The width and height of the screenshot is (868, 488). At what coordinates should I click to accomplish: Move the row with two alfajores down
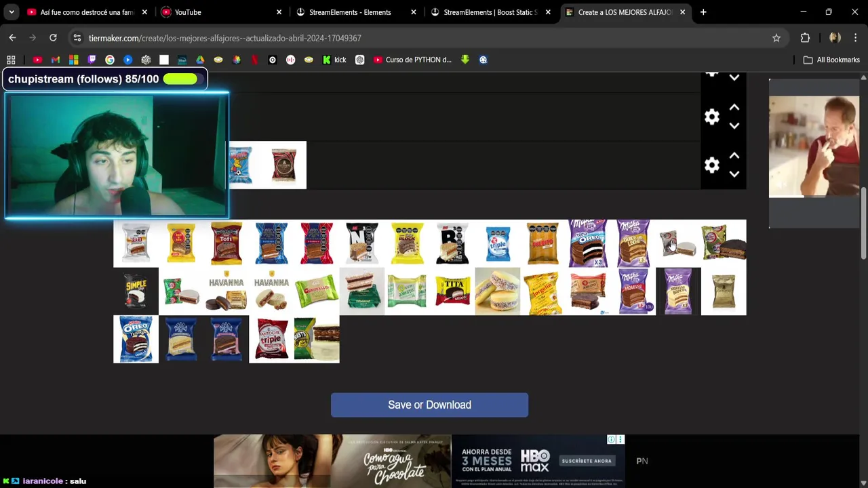(x=734, y=174)
